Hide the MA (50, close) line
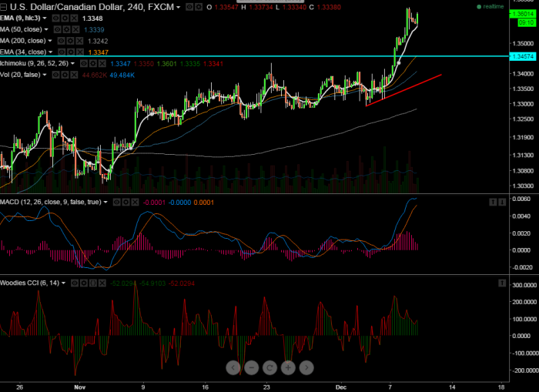 click(x=58, y=29)
